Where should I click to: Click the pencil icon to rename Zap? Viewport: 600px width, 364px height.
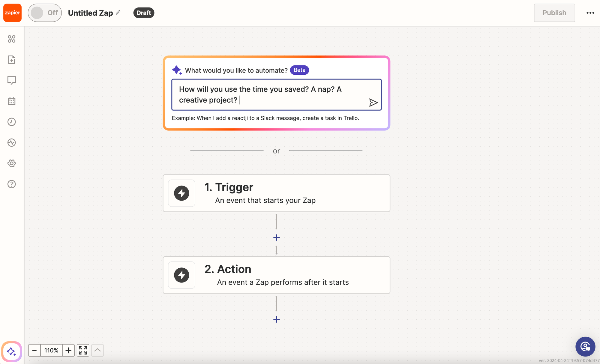coord(118,12)
